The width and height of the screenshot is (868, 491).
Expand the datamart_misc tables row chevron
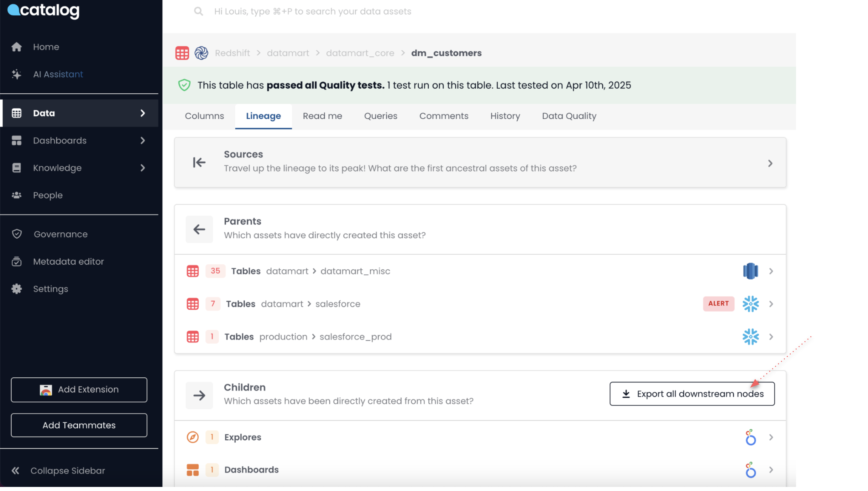pyautogui.click(x=771, y=271)
